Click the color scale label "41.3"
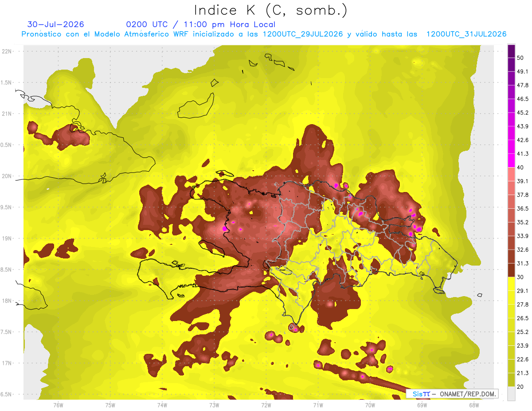The width and height of the screenshot is (532, 411). (523, 154)
